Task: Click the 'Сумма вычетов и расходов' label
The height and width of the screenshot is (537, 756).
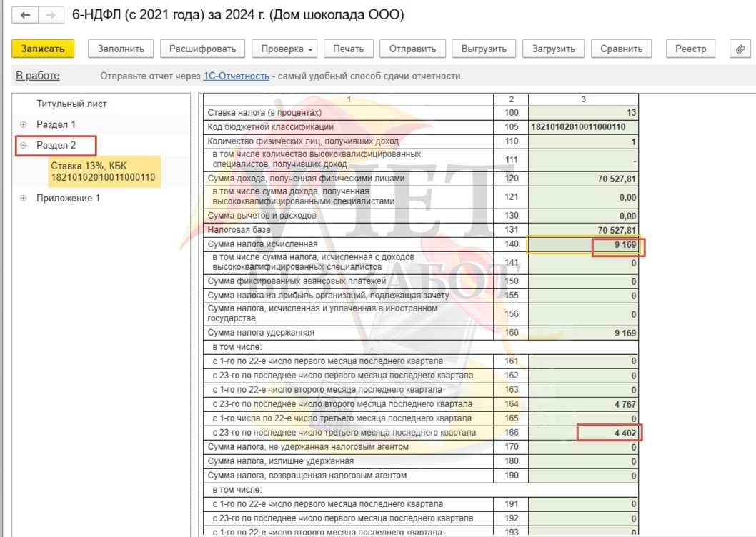Action: click(x=262, y=216)
